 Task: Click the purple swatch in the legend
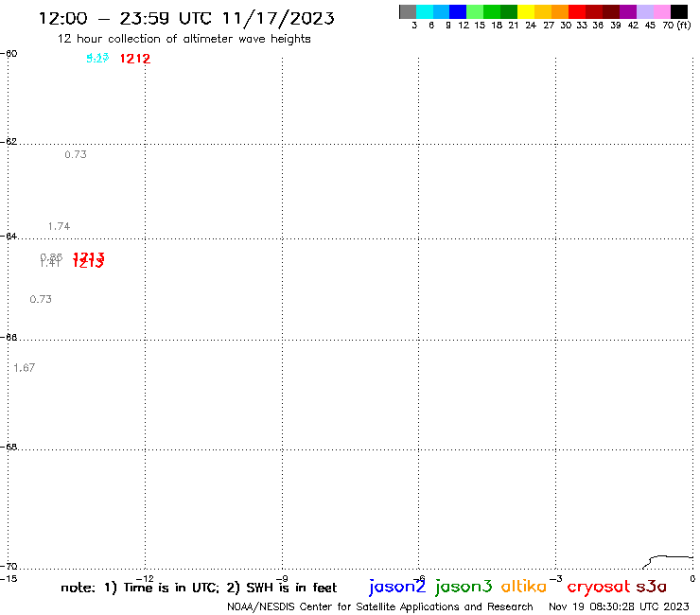pyautogui.click(x=628, y=11)
